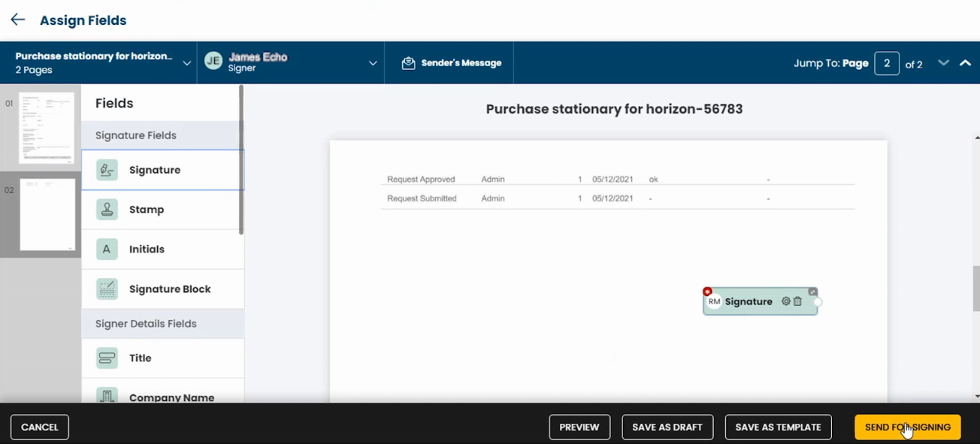Viewport: 980px width, 444px height.
Task: Delete the placed Signature field
Action: [798, 301]
